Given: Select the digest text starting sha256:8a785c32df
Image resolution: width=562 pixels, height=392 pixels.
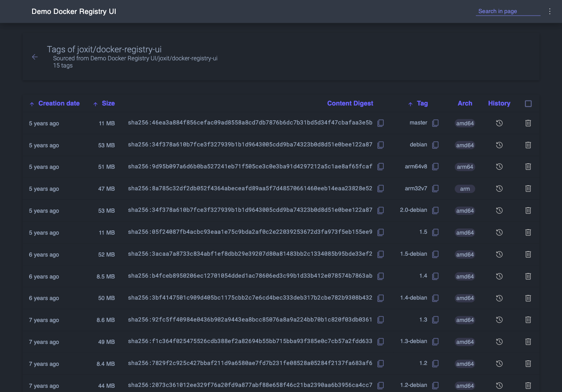Looking at the screenshot, I should click(250, 188).
